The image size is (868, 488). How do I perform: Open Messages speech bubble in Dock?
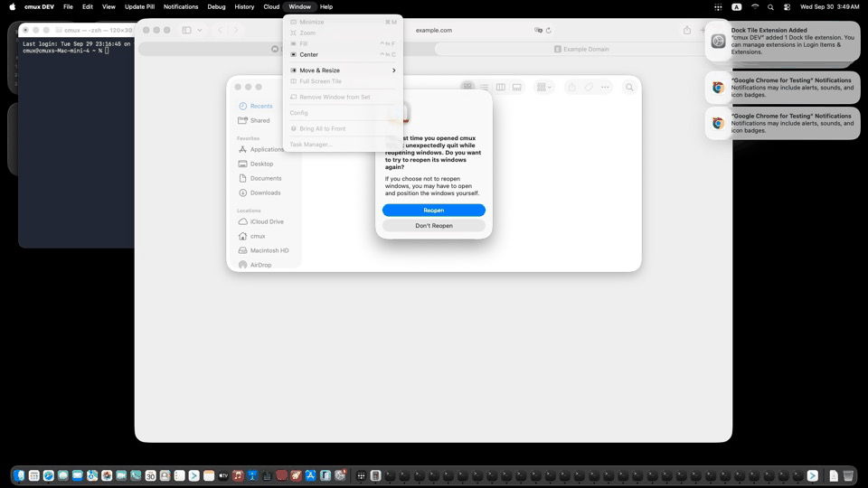click(63, 475)
